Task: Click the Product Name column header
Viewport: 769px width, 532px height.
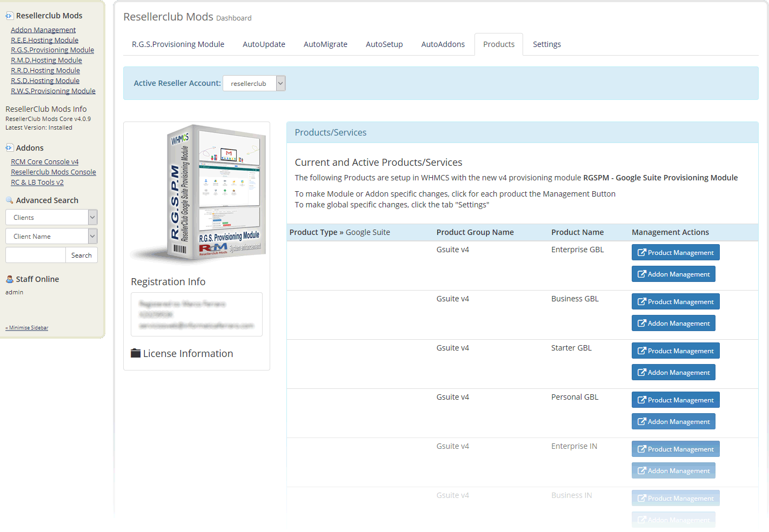Action: [577, 232]
